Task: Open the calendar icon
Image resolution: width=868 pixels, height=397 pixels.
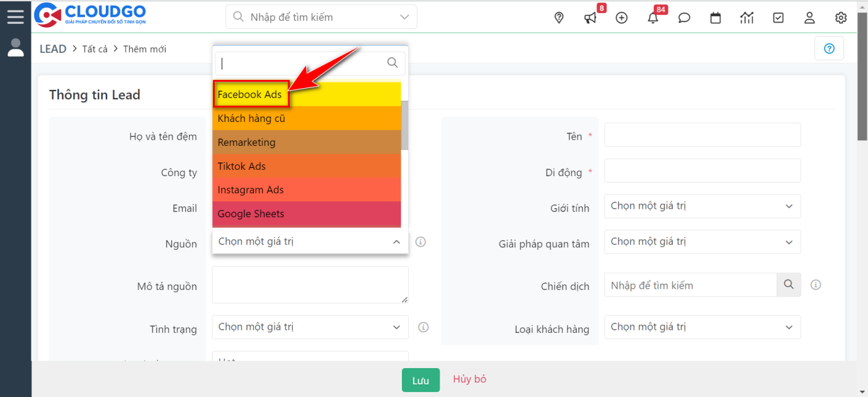Action: pyautogui.click(x=716, y=18)
